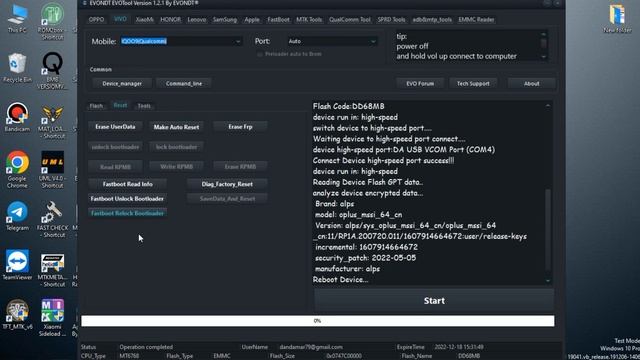Viewport: 640px width, 360px height.
Task: Click Erase UserData button
Action: tap(115, 127)
